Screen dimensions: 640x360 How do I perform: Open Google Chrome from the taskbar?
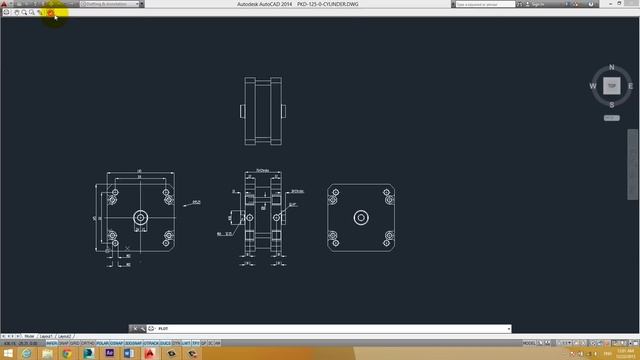(x=67, y=353)
